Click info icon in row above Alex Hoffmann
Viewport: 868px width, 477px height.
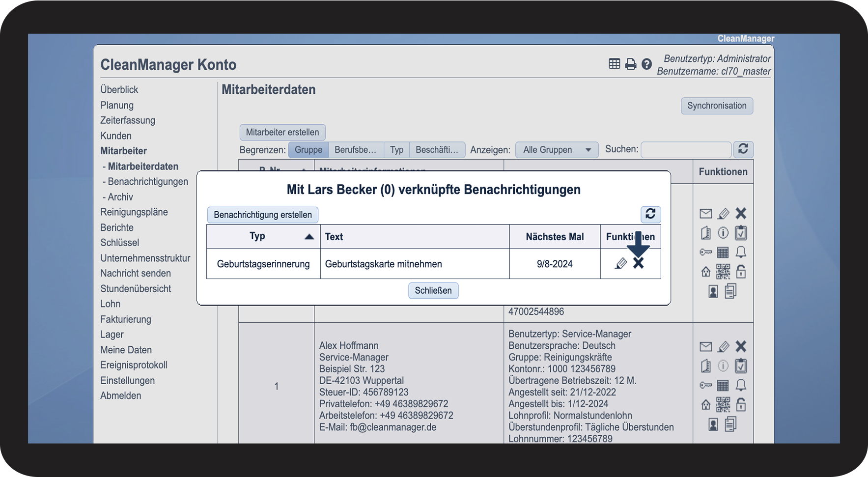point(723,233)
